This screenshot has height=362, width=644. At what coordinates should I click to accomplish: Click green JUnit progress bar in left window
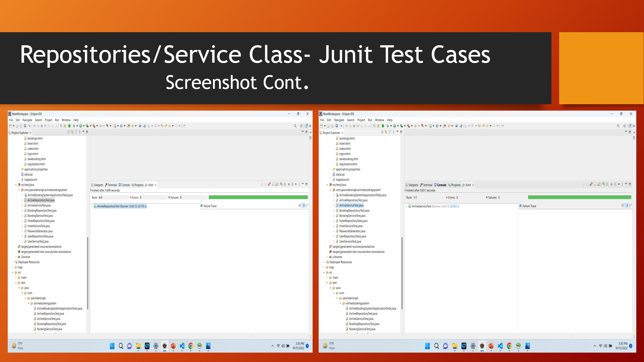258,197
